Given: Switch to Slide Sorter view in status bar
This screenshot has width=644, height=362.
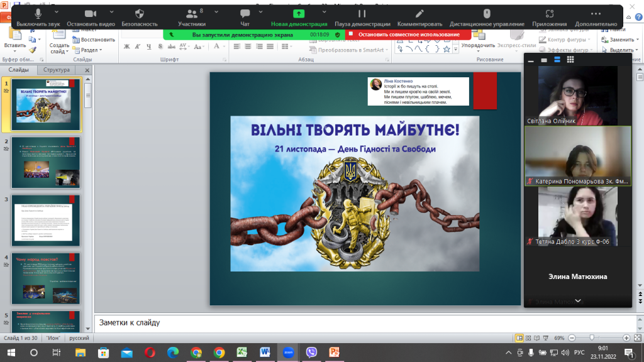Looking at the screenshot, I should pyautogui.click(x=528, y=338).
